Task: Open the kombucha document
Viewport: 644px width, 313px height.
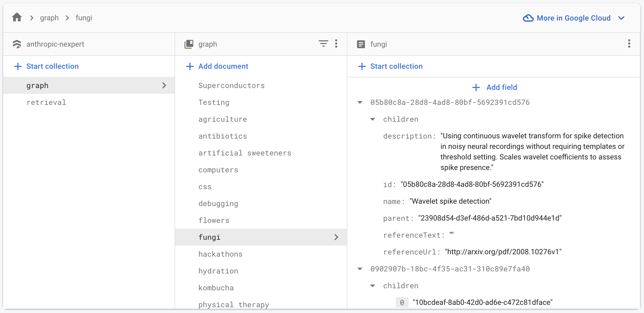Action: click(216, 288)
